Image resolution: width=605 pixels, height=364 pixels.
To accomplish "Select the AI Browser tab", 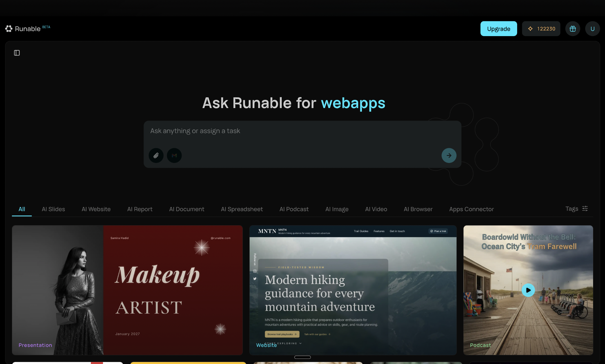I will click(418, 209).
